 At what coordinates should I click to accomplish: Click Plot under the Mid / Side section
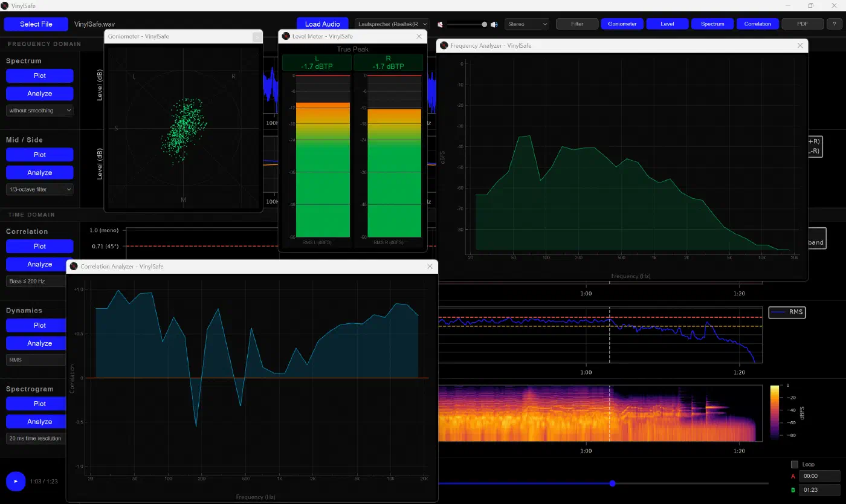point(40,155)
